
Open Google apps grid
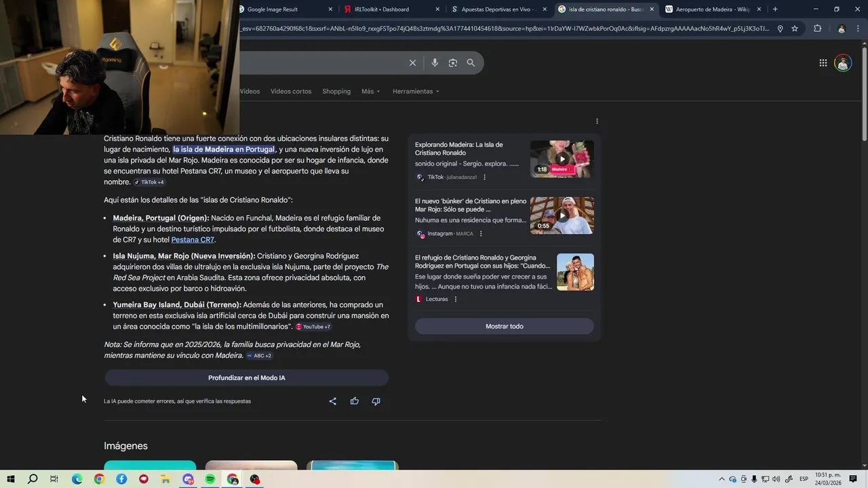[823, 63]
